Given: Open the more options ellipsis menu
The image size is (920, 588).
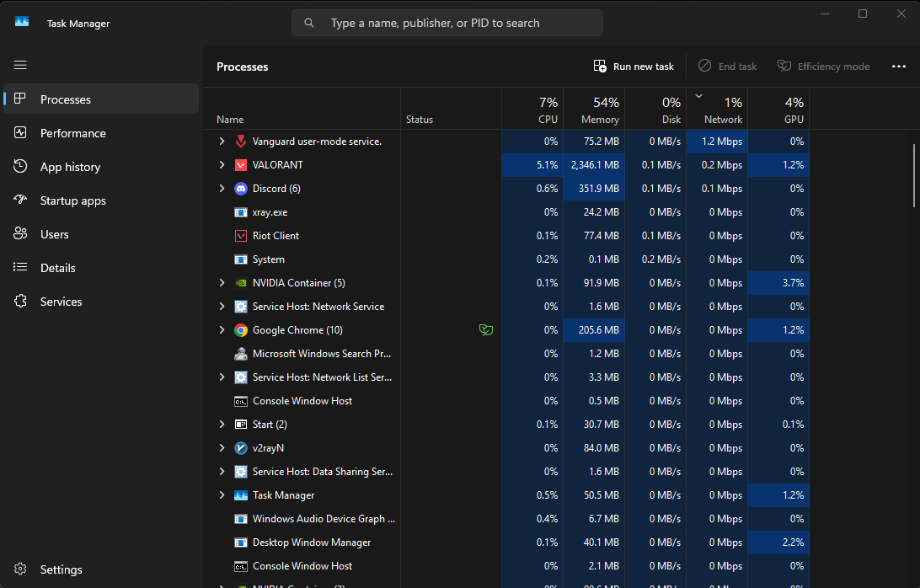Looking at the screenshot, I should [899, 67].
